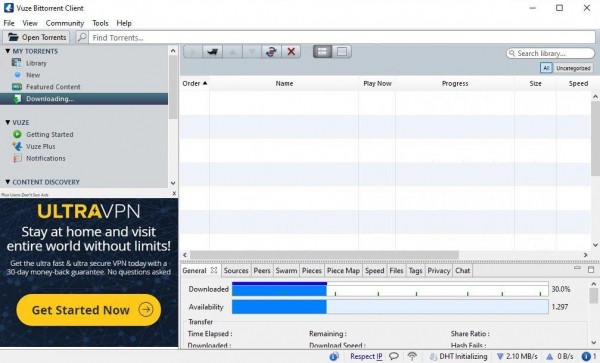Click the Get Started Now ad button

[x=89, y=310]
